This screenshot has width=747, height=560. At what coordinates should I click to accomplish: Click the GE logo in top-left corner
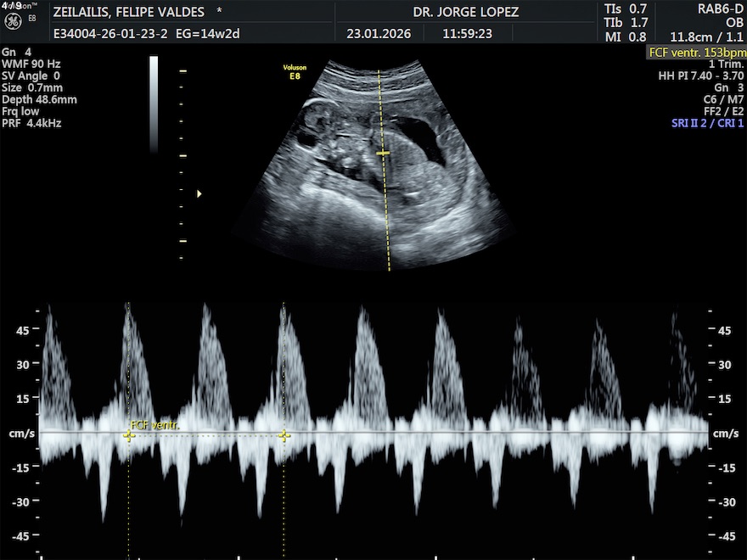(x=14, y=19)
